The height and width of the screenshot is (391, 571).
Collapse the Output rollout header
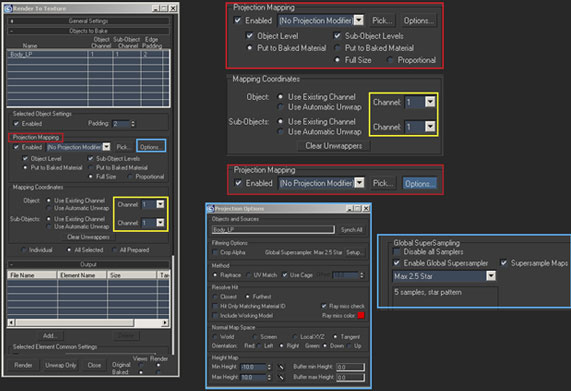pyautogui.click(x=88, y=264)
